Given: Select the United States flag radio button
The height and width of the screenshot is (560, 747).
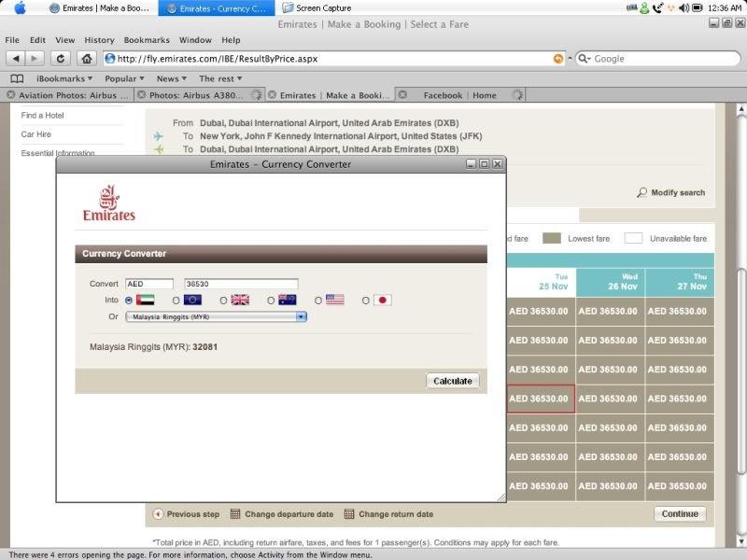Looking at the screenshot, I should tap(318, 301).
